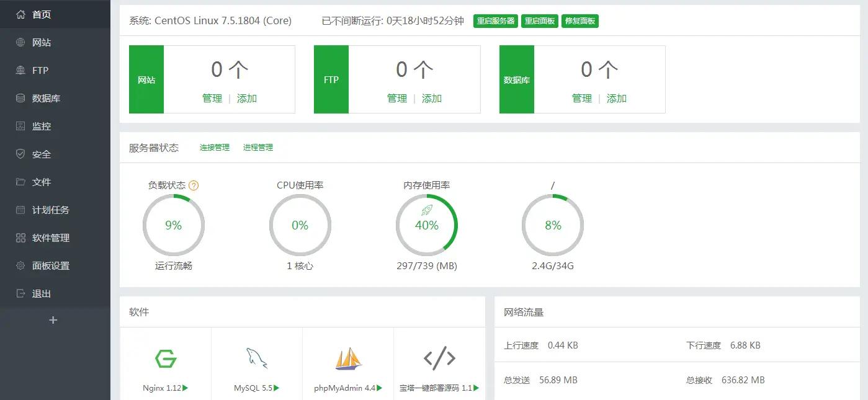Click 退出 to log out
Viewport: 868px width, 400px height.
coord(42,294)
